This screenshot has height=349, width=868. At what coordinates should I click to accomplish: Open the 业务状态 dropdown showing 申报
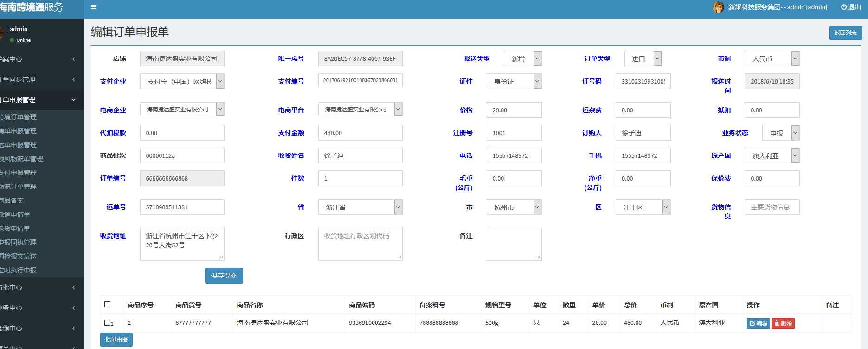781,133
